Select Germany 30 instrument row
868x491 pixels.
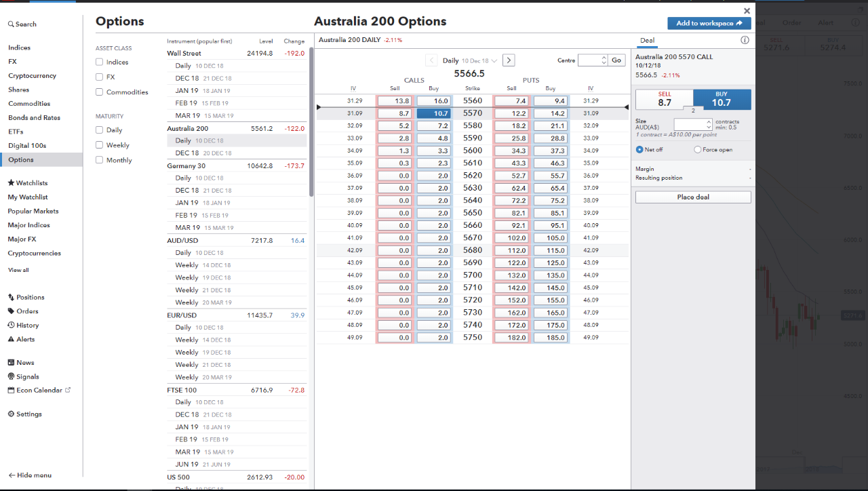[x=237, y=166]
